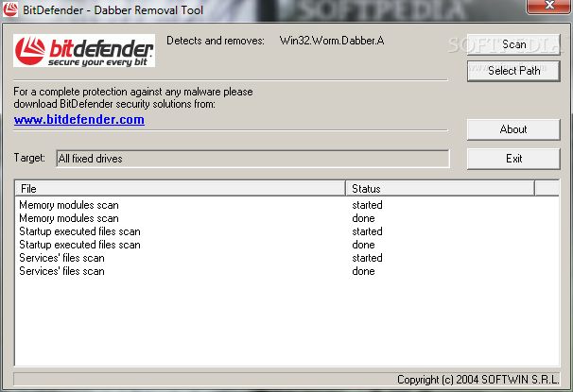Click the empty column header beside Status
This screenshot has width=573, height=392.
547,189
